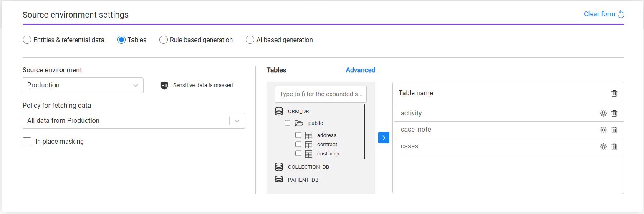644x214 pixels.
Task: Delete the case_note table row
Action: [614, 130]
